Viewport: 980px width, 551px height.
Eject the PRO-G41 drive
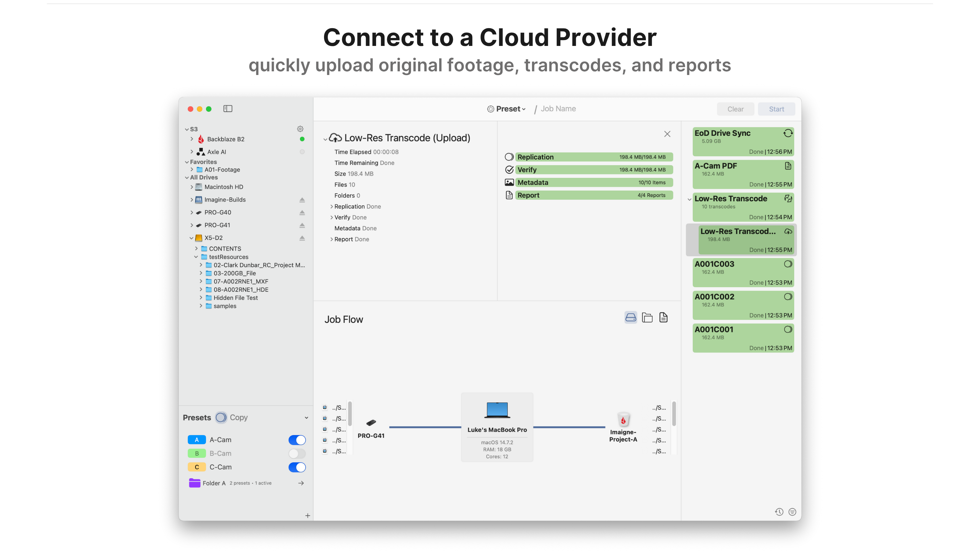pyautogui.click(x=302, y=225)
